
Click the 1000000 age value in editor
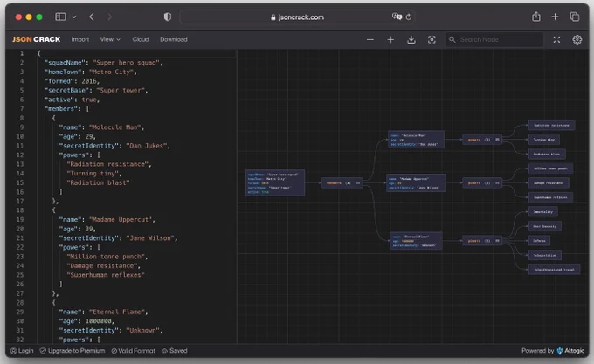coord(98,321)
